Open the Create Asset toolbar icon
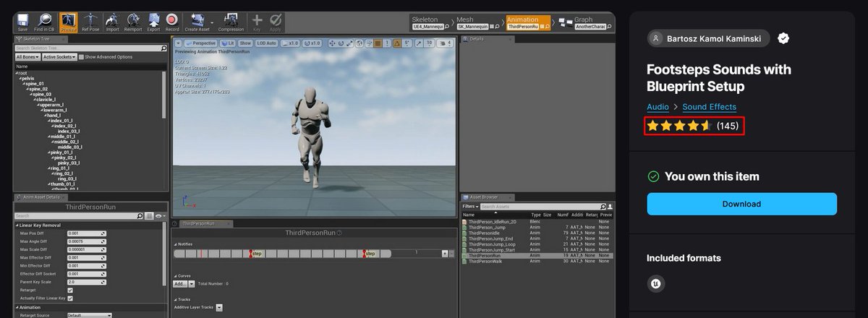This screenshot has height=318, width=868. pos(198,22)
